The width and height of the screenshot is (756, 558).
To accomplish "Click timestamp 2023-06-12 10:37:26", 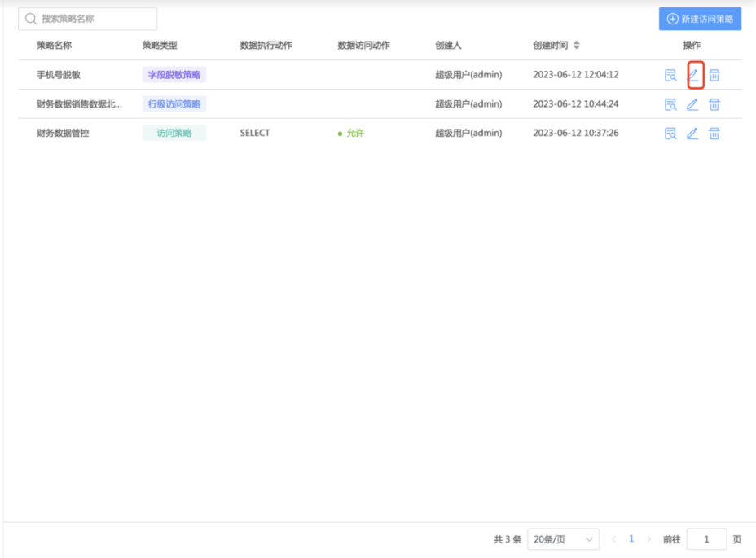I will (576, 133).
